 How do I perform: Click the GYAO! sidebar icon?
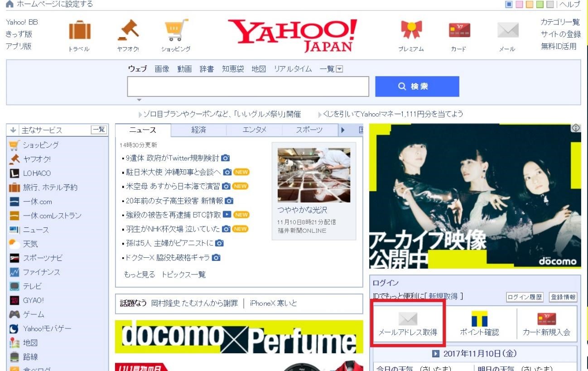14,300
